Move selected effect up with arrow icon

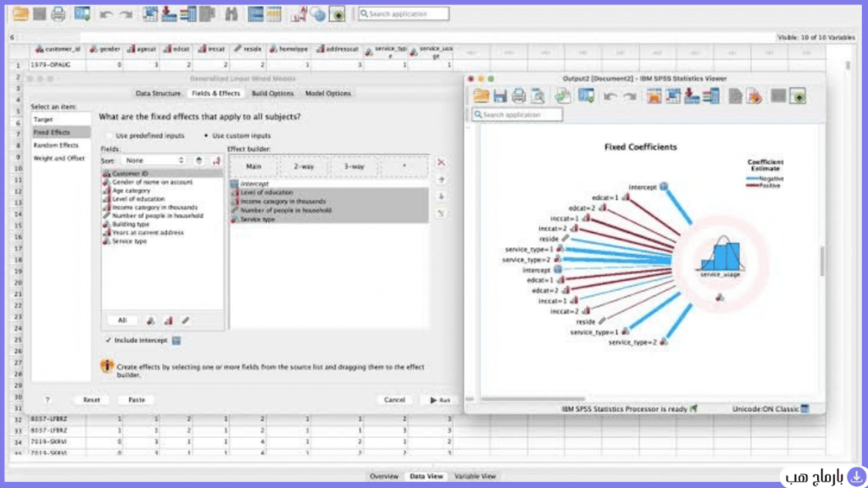[x=441, y=180]
